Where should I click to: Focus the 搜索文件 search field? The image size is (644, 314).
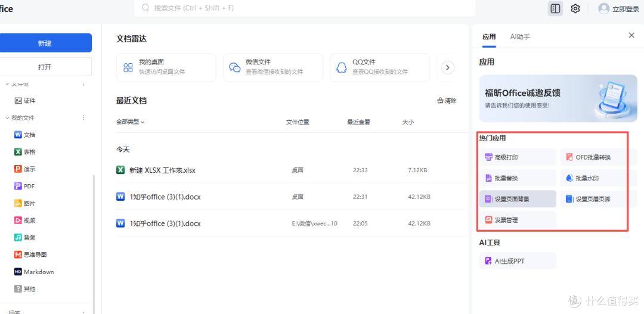(x=305, y=8)
